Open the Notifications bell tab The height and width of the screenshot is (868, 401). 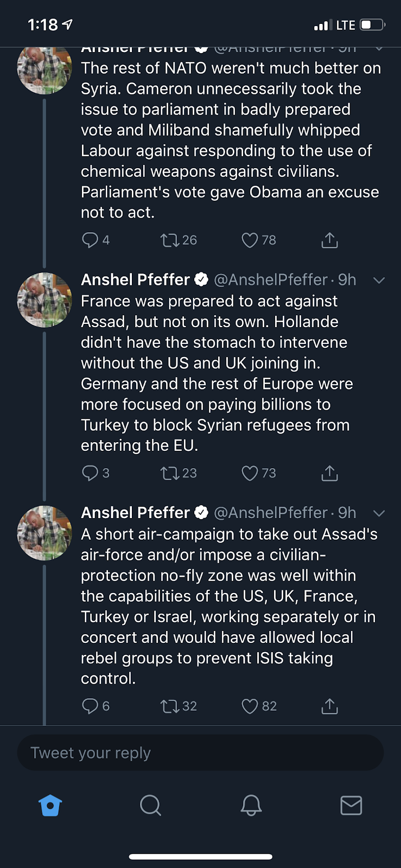(251, 806)
